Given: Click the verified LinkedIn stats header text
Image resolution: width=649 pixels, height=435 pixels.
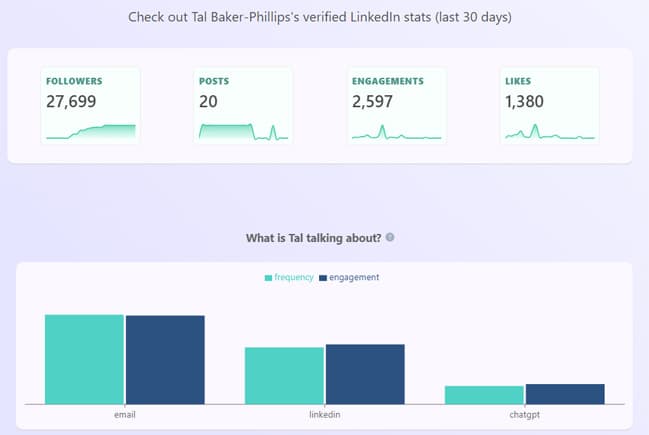Looking at the screenshot, I should click(324, 17).
